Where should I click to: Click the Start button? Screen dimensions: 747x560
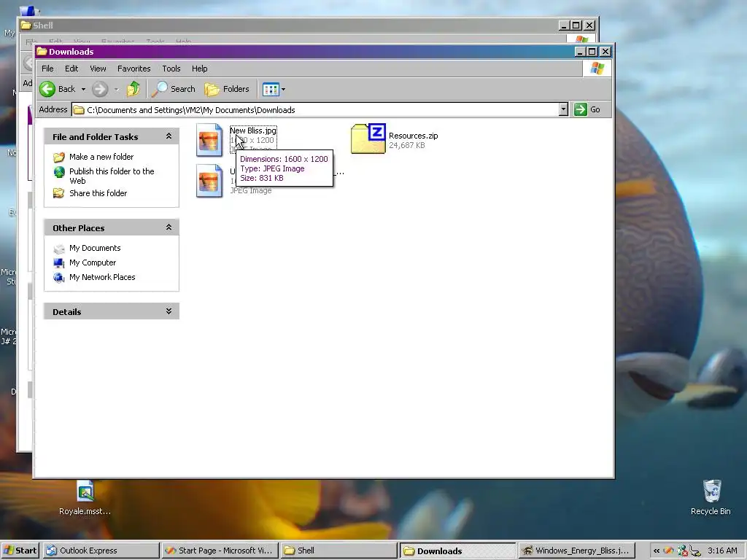pyautogui.click(x=20, y=551)
